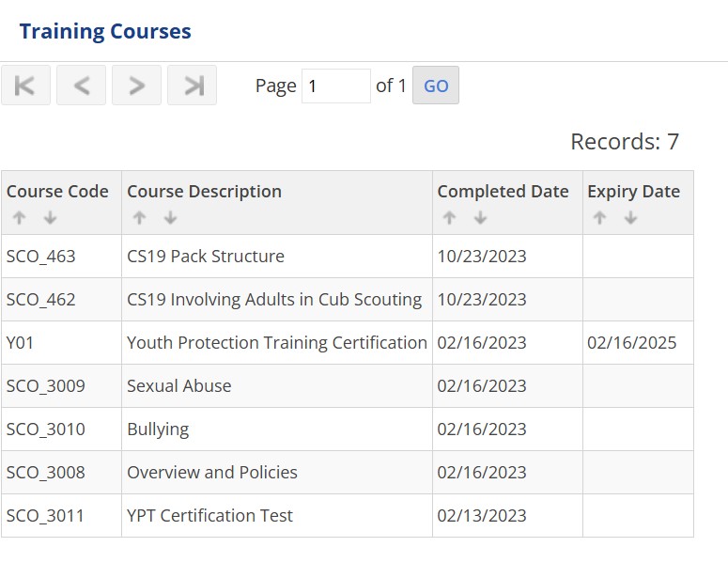Sort Course Code column descending
Image resolution: width=728 pixels, height=578 pixels.
tap(50, 218)
